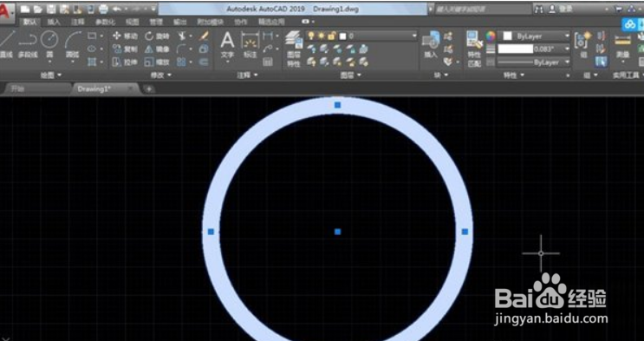Click the Array icon in the Modify panel
Image resolution: width=644 pixels, height=341 pixels.
coord(181,62)
